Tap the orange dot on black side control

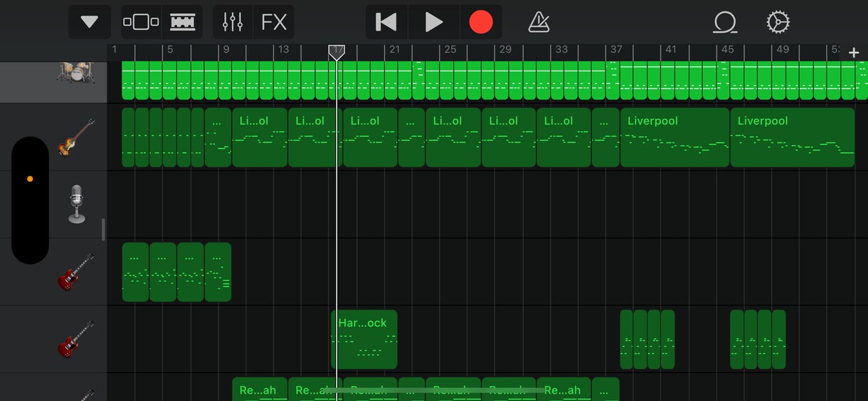[30, 179]
